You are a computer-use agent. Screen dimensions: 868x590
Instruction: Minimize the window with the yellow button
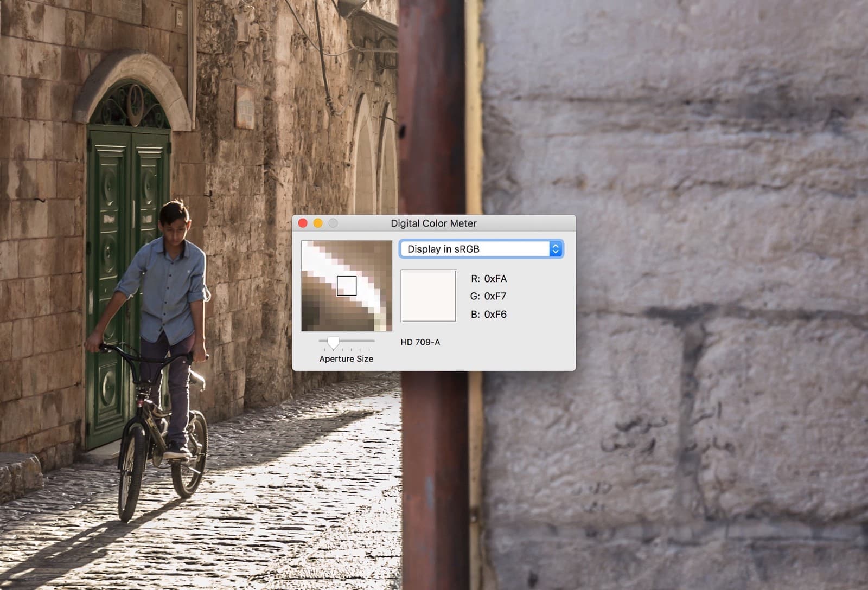318,223
